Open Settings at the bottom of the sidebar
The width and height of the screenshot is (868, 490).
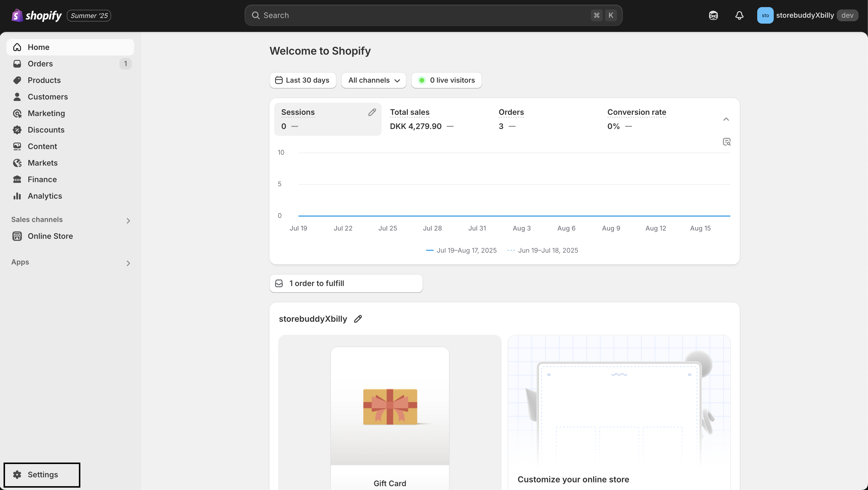click(42, 475)
